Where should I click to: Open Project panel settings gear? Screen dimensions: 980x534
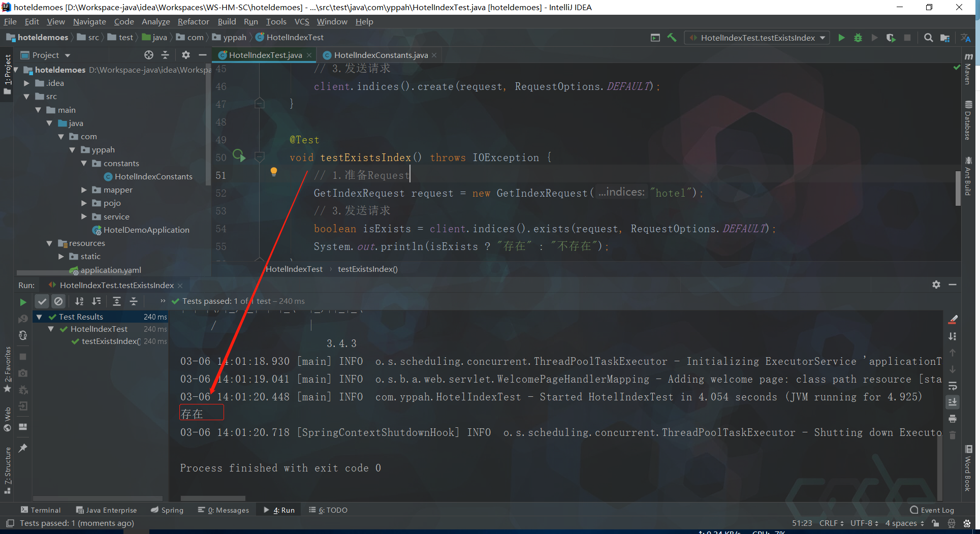click(186, 55)
